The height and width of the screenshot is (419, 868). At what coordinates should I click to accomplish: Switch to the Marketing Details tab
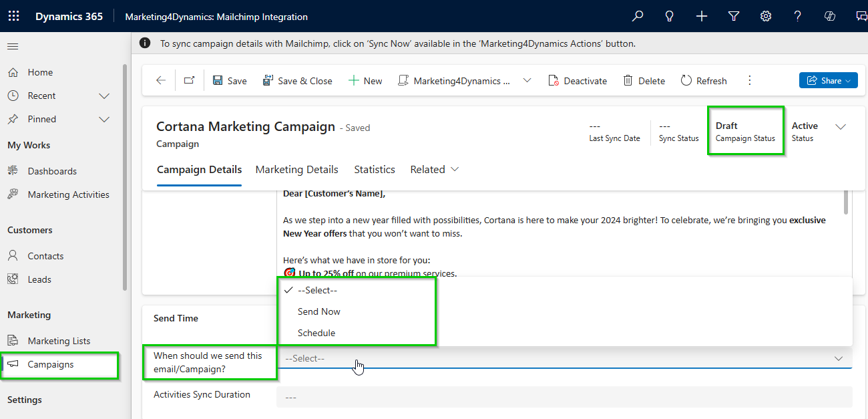click(x=296, y=169)
